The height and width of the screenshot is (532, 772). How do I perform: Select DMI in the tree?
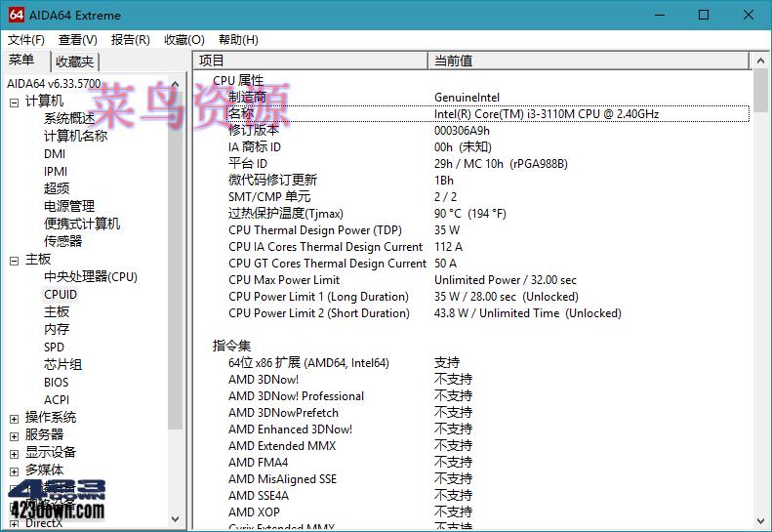pos(54,153)
